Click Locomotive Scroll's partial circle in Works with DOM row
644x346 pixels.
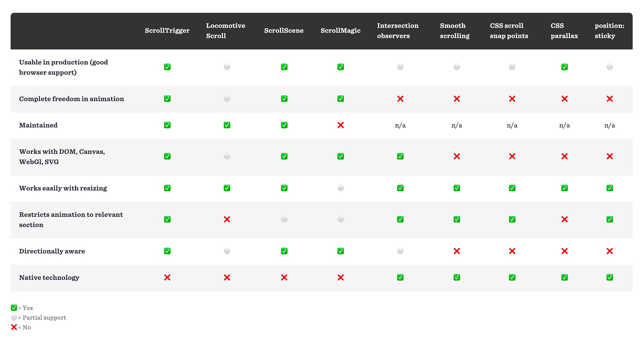(227, 156)
